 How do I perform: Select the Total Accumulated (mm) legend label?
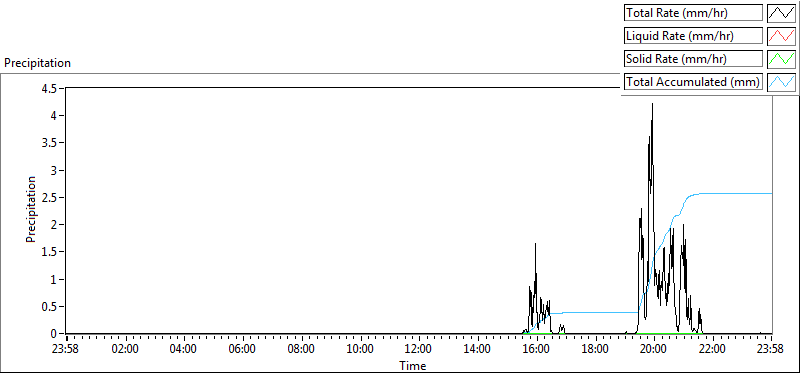693,82
